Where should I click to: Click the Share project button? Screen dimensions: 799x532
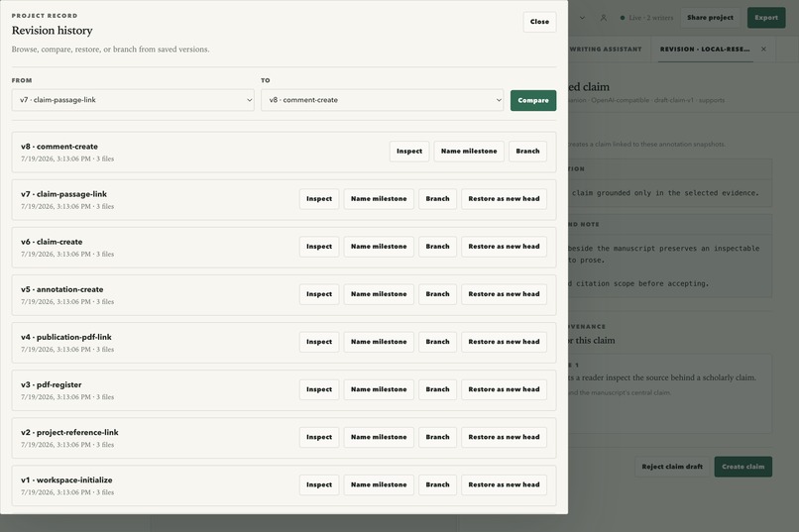[x=710, y=18]
